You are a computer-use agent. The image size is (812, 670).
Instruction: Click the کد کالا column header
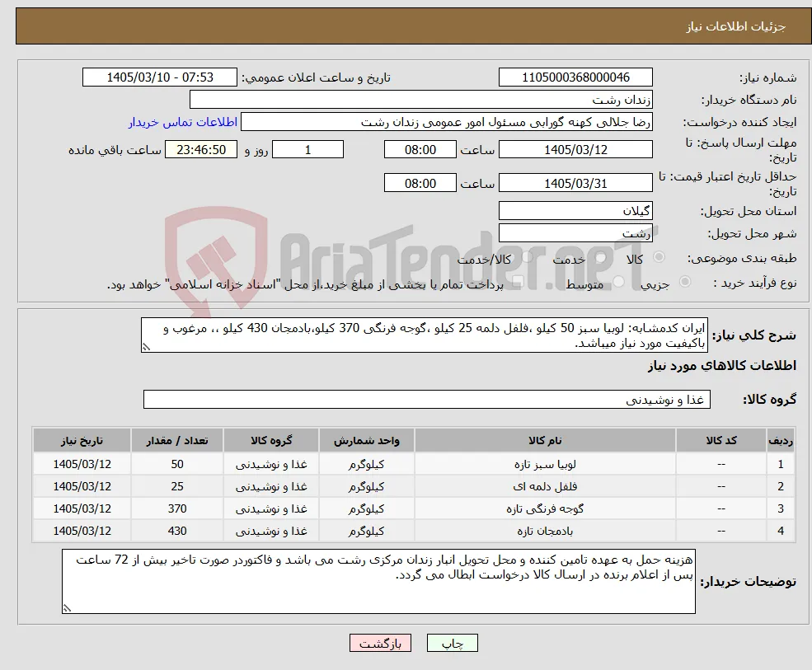(x=721, y=441)
